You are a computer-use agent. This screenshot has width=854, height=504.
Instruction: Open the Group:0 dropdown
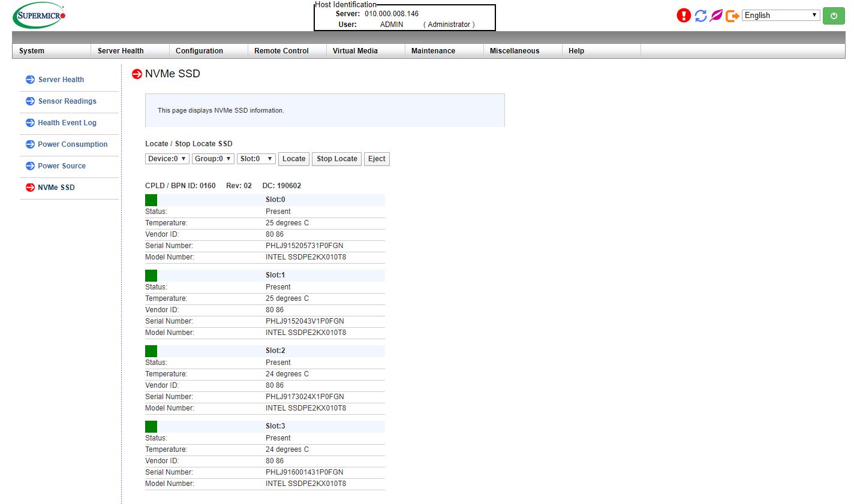click(x=213, y=159)
